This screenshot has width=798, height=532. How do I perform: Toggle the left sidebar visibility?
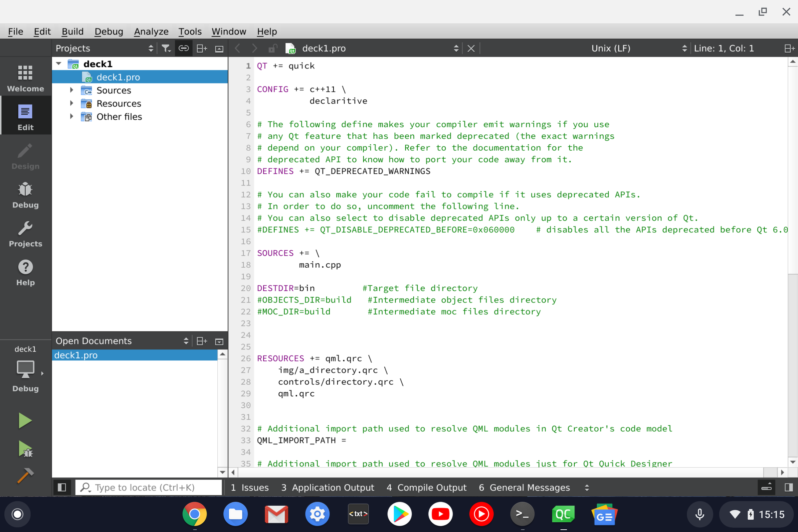point(62,487)
